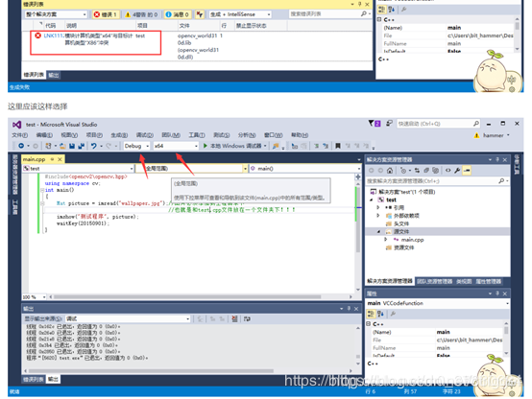Screen dimensions: 532x399
Task: Click the navigate backward arrow in the toolbar
Action: click(21, 146)
